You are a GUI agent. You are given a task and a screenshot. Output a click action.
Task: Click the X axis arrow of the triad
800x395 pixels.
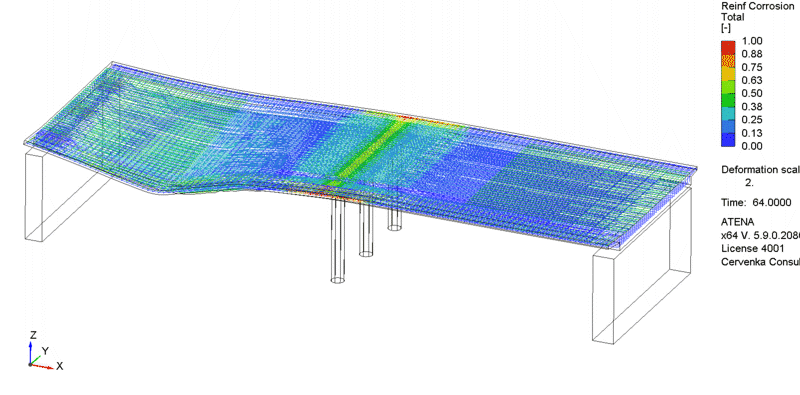[42, 366]
